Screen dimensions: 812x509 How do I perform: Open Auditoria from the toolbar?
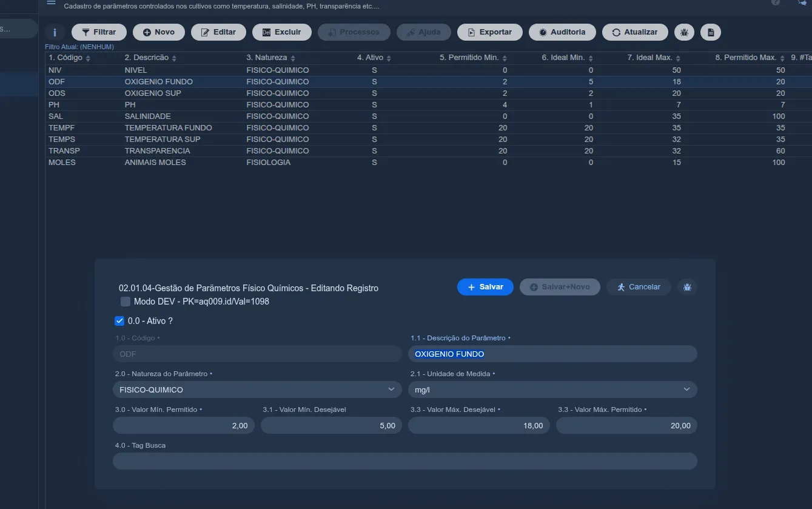click(x=562, y=32)
